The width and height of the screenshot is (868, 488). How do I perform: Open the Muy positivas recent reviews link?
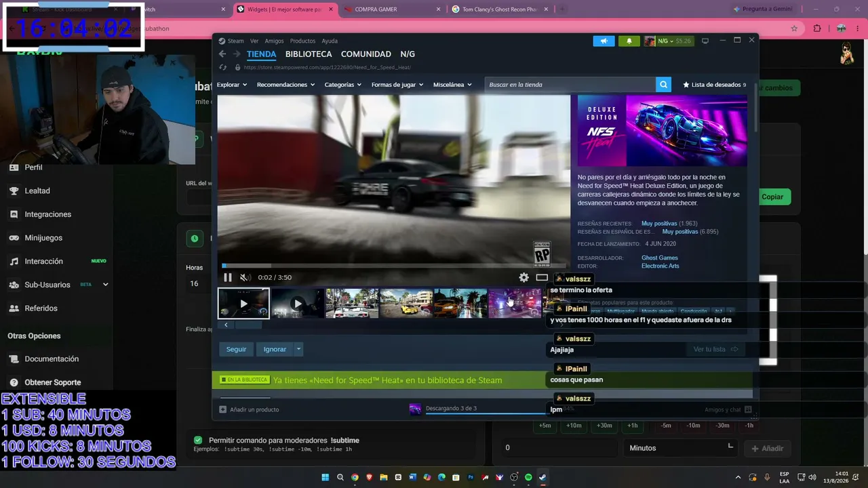click(659, 224)
